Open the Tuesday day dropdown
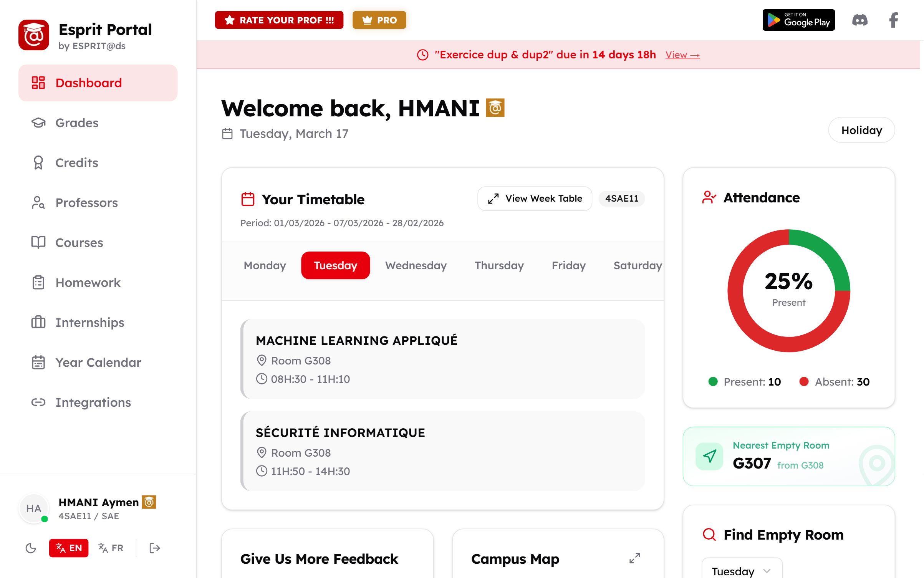Viewport: 924px width, 578px height. (741, 571)
